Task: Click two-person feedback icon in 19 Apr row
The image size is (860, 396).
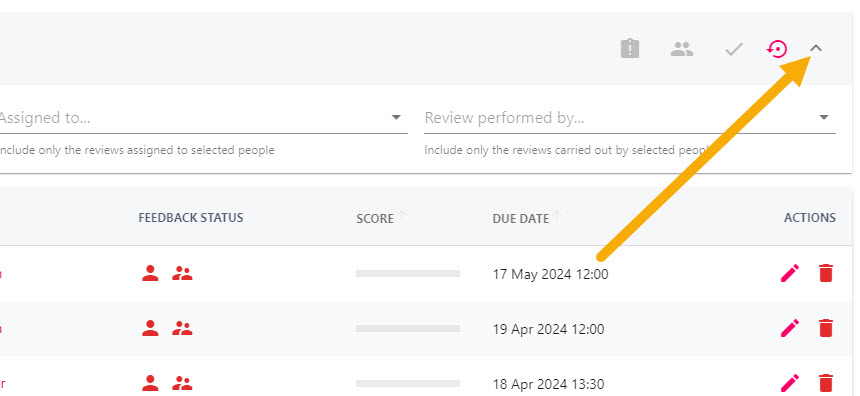Action: (182, 328)
